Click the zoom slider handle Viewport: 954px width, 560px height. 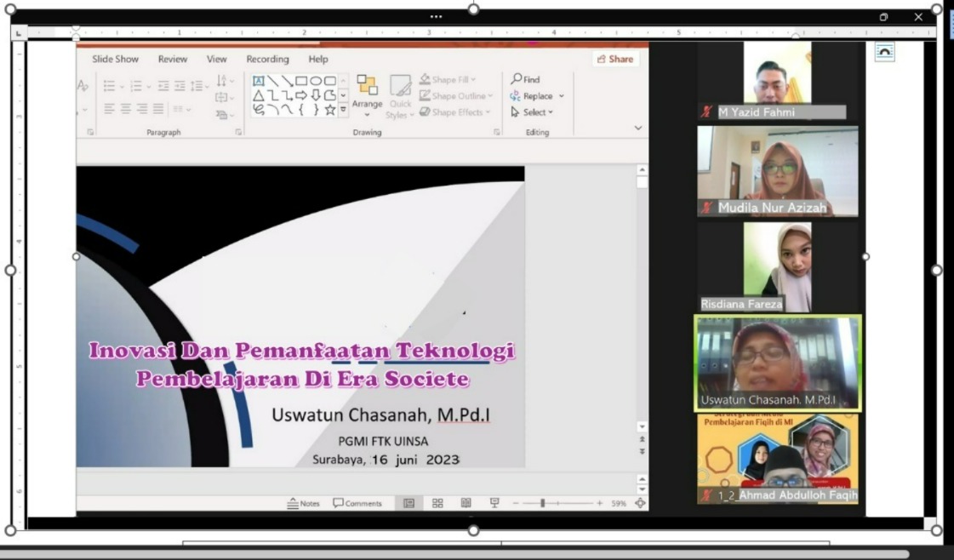(542, 504)
